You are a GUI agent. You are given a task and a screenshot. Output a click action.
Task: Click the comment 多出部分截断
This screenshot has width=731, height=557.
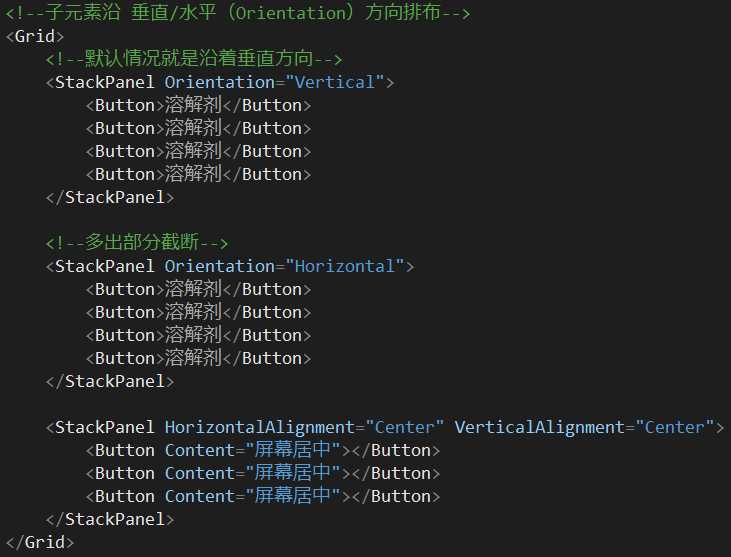pyautogui.click(x=137, y=243)
